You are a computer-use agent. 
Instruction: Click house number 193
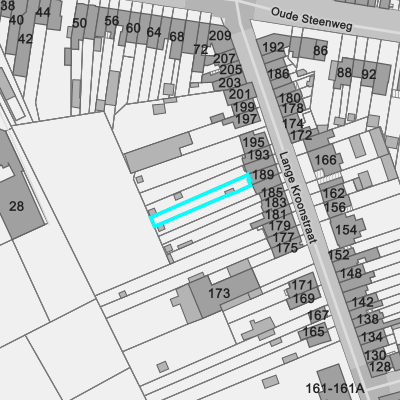pos(259,154)
